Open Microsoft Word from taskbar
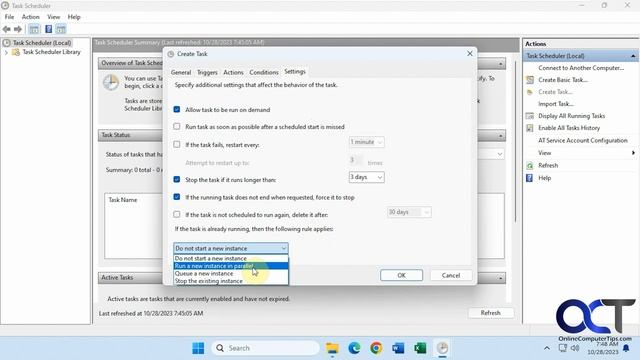This screenshot has width=640, height=360. pyautogui.click(x=398, y=348)
